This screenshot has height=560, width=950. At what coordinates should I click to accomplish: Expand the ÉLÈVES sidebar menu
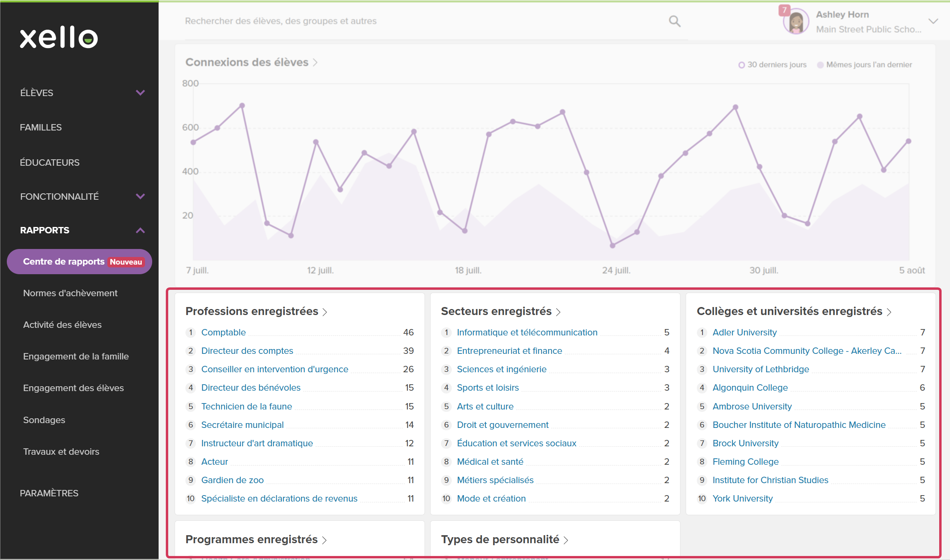click(x=140, y=92)
